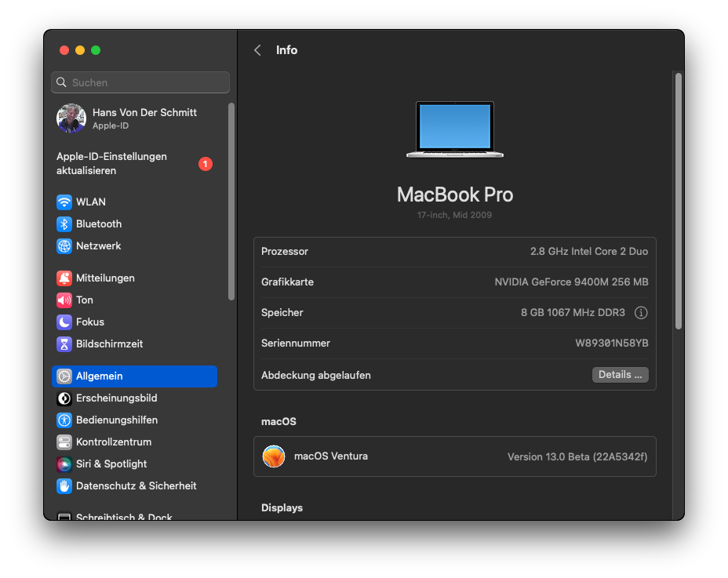Click the Grafikkarte row label
The width and height of the screenshot is (728, 578).
point(287,282)
